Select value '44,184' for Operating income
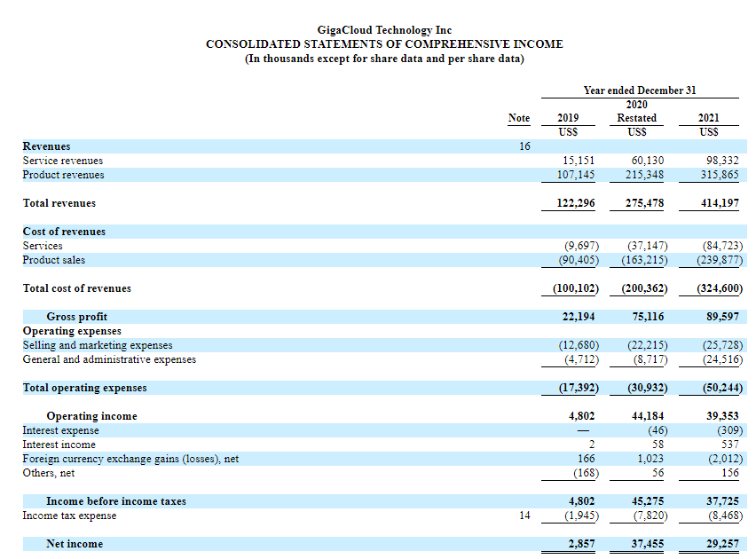The height and width of the screenshot is (559, 756). pyautogui.click(x=648, y=416)
